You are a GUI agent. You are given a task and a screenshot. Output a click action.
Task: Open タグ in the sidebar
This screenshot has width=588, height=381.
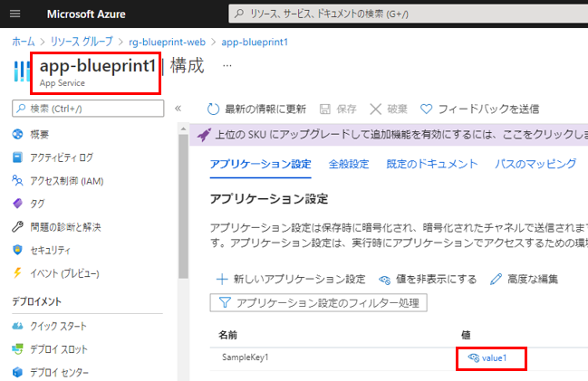point(37,204)
